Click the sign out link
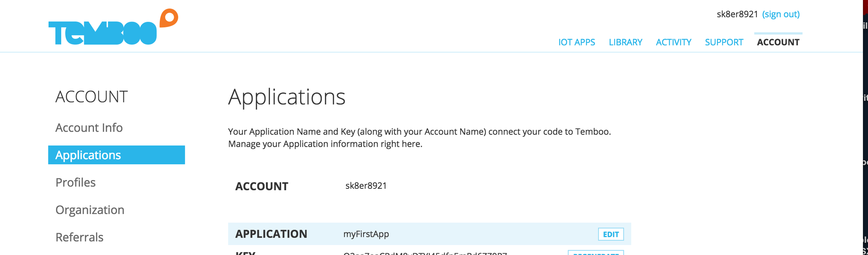Image resolution: width=868 pixels, height=255 pixels. pyautogui.click(x=781, y=14)
